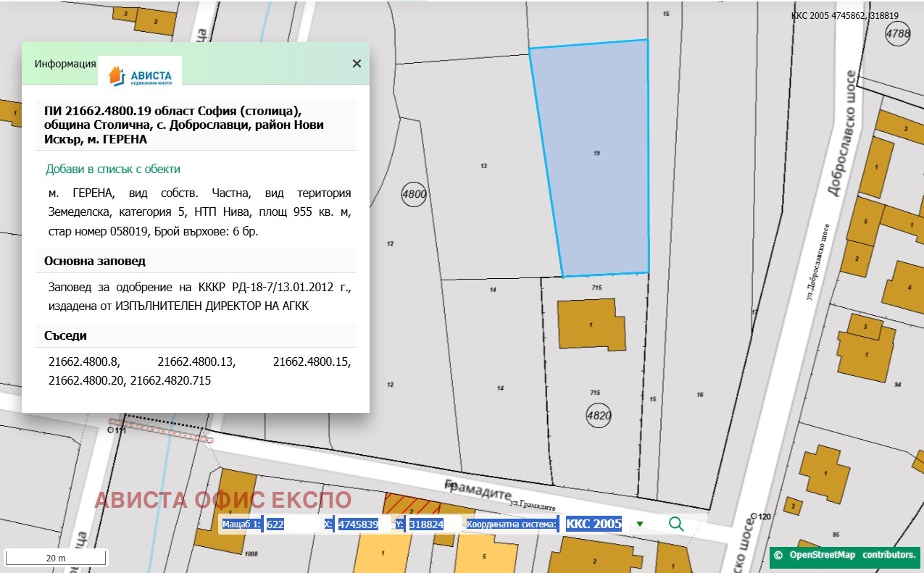
Task: Click the 20 m scale bar
Action: pos(56,558)
